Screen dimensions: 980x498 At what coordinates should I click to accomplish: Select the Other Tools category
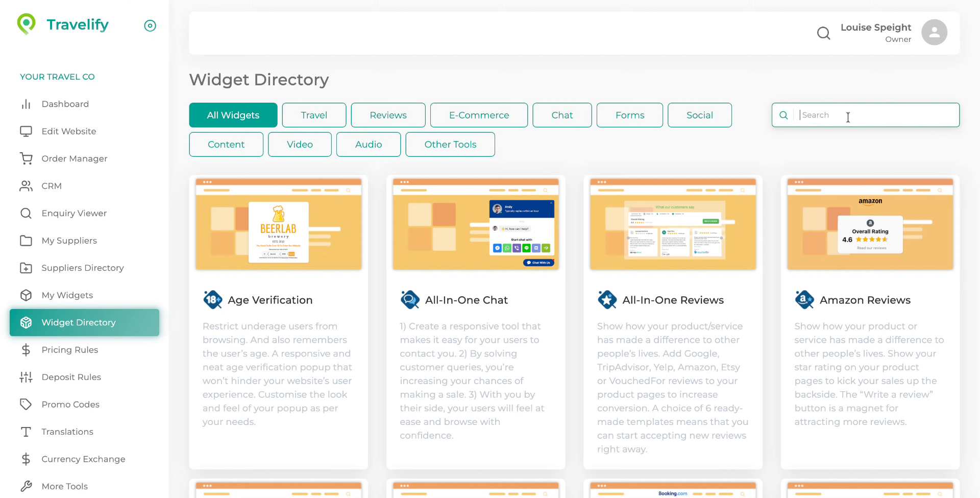tap(450, 145)
